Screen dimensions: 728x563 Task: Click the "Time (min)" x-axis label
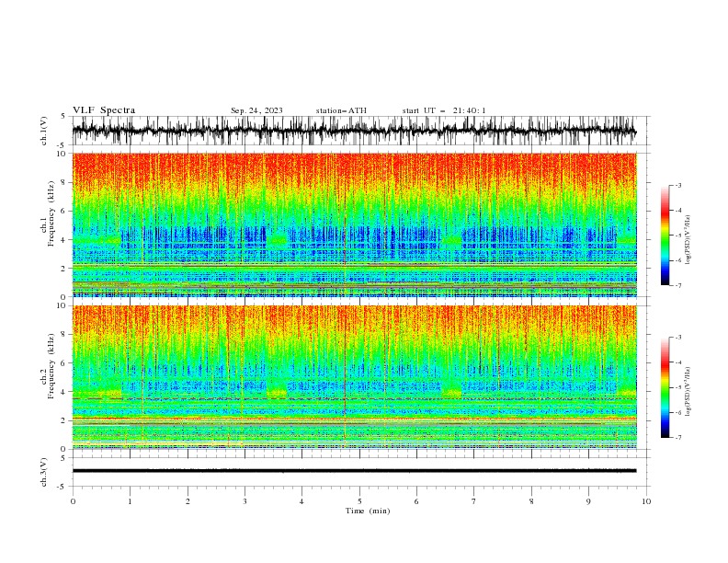[x=368, y=511]
